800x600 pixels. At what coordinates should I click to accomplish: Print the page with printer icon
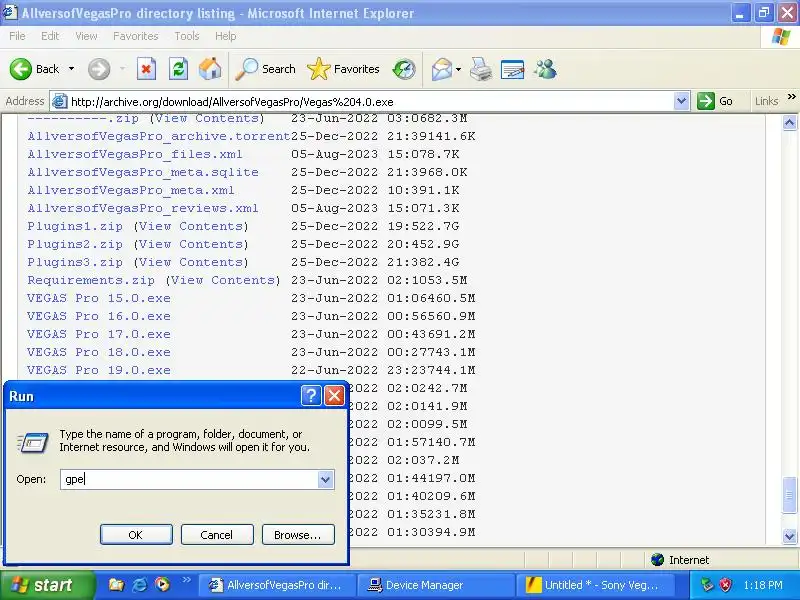click(481, 69)
